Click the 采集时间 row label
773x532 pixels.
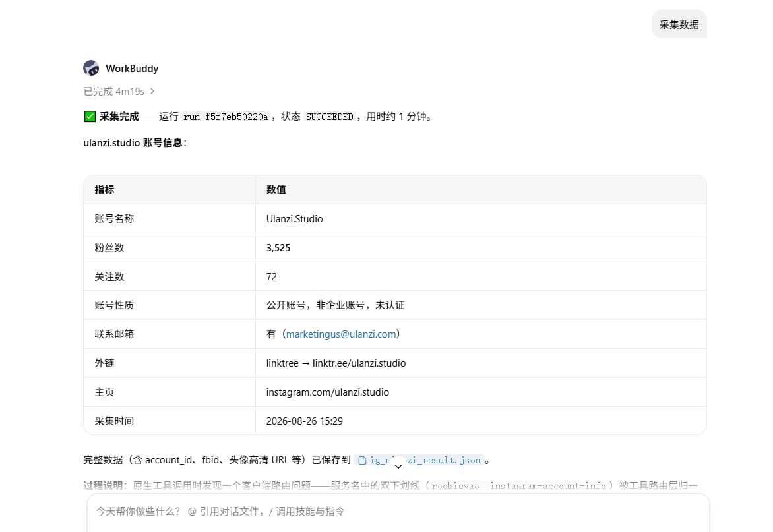(114, 421)
